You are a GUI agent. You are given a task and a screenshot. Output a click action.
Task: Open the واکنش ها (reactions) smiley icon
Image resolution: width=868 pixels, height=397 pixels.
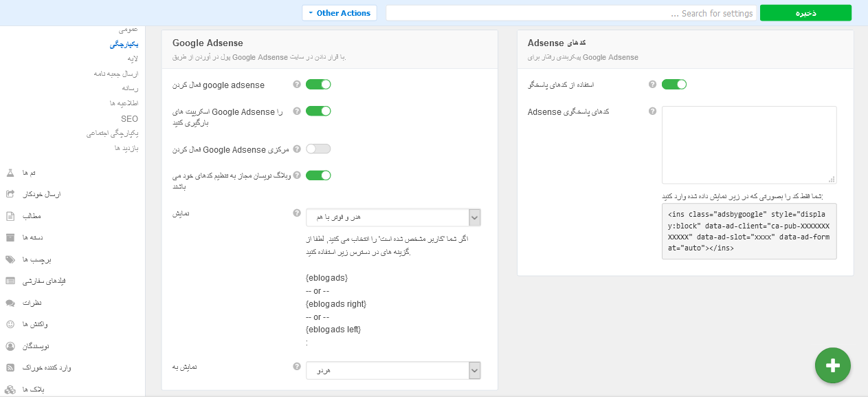(x=10, y=324)
